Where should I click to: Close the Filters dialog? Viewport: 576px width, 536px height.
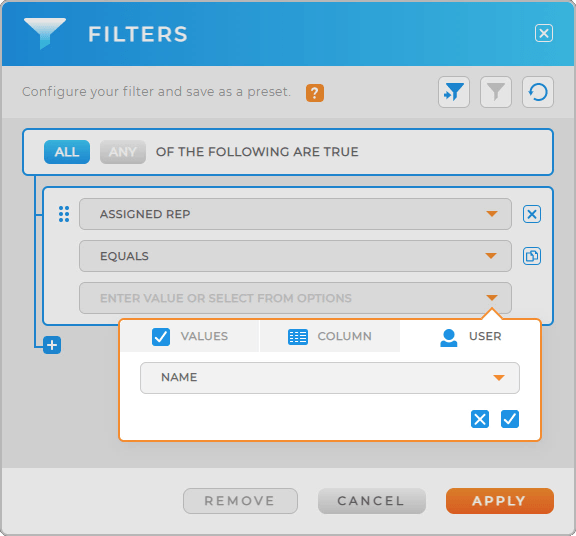pos(544,33)
